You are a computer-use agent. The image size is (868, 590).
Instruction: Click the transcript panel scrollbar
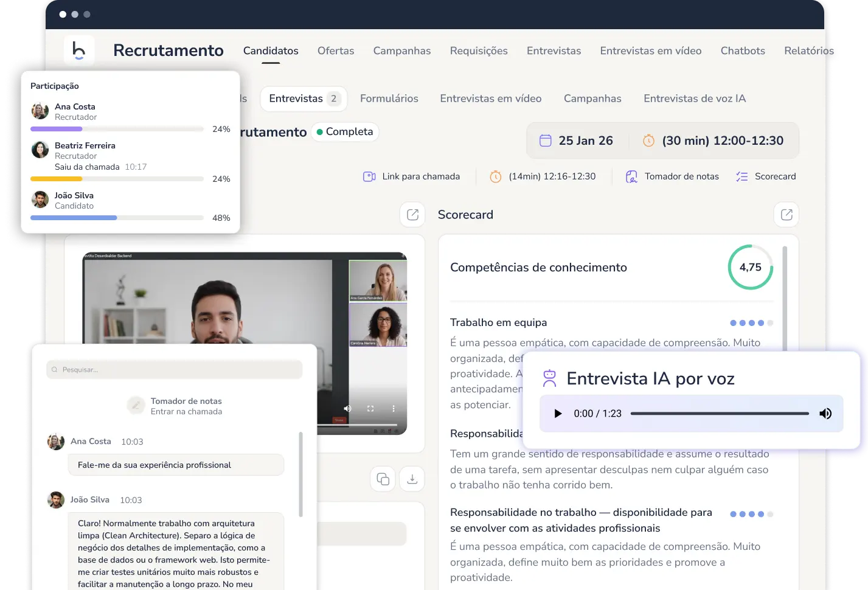point(300,474)
